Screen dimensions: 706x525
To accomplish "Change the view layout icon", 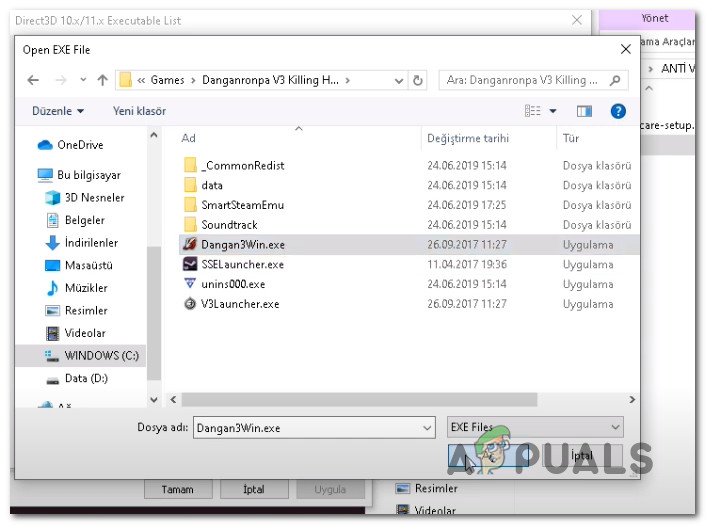I will [x=532, y=111].
